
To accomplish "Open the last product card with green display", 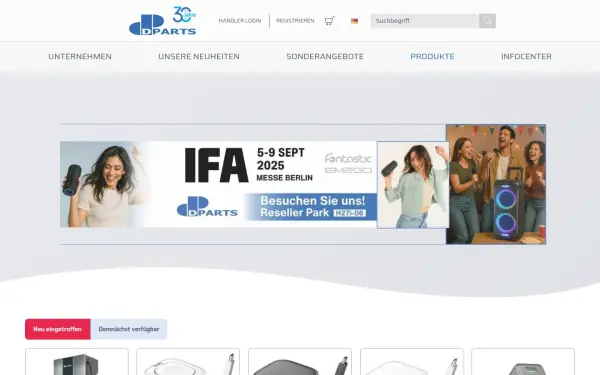I will (523, 362).
